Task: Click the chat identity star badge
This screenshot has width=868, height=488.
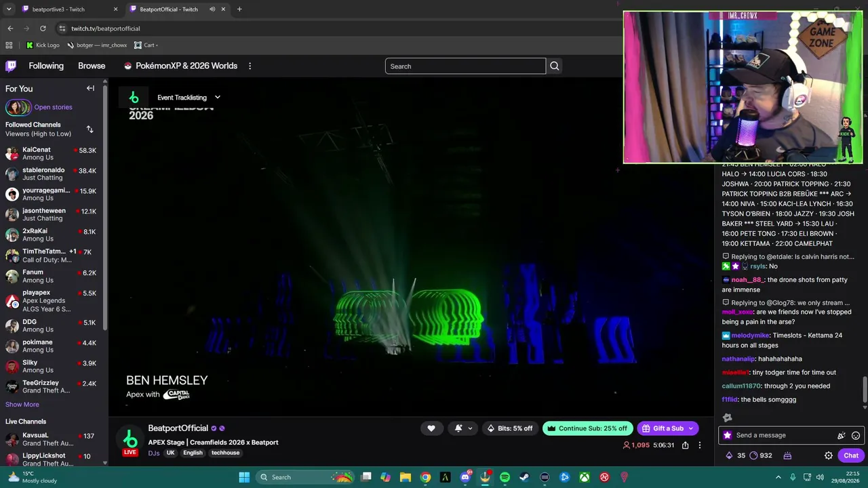Action: [x=728, y=435]
